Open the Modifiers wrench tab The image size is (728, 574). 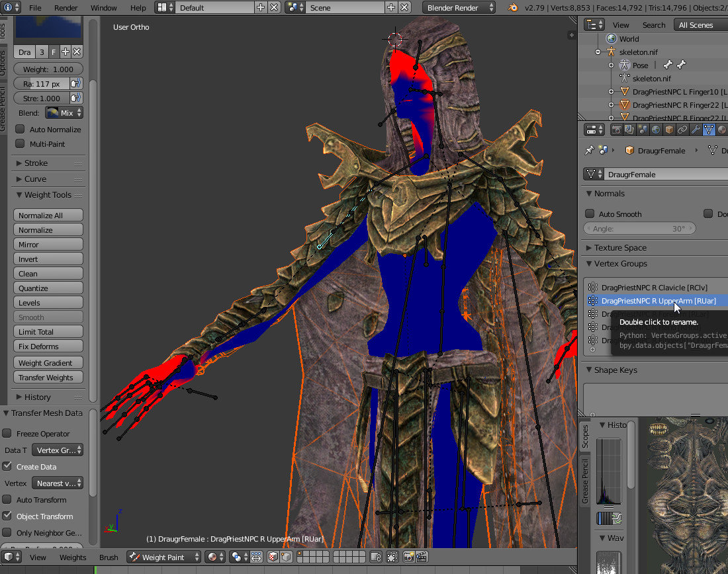(695, 130)
